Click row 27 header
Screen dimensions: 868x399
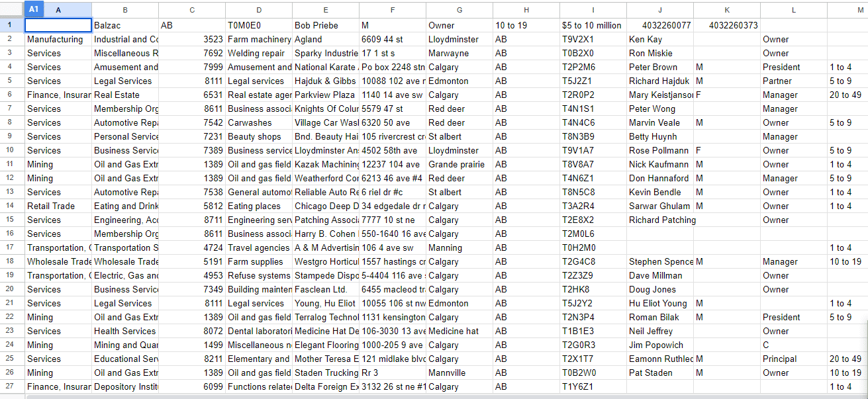coord(12,386)
